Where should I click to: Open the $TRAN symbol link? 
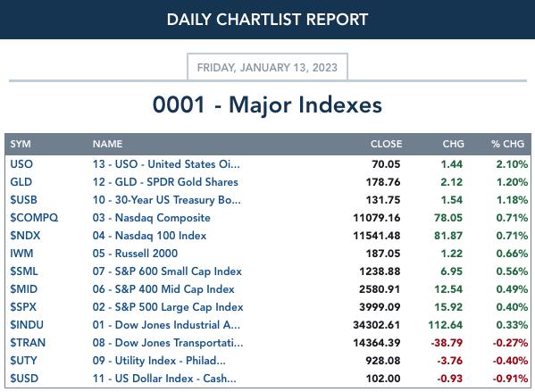(x=28, y=343)
